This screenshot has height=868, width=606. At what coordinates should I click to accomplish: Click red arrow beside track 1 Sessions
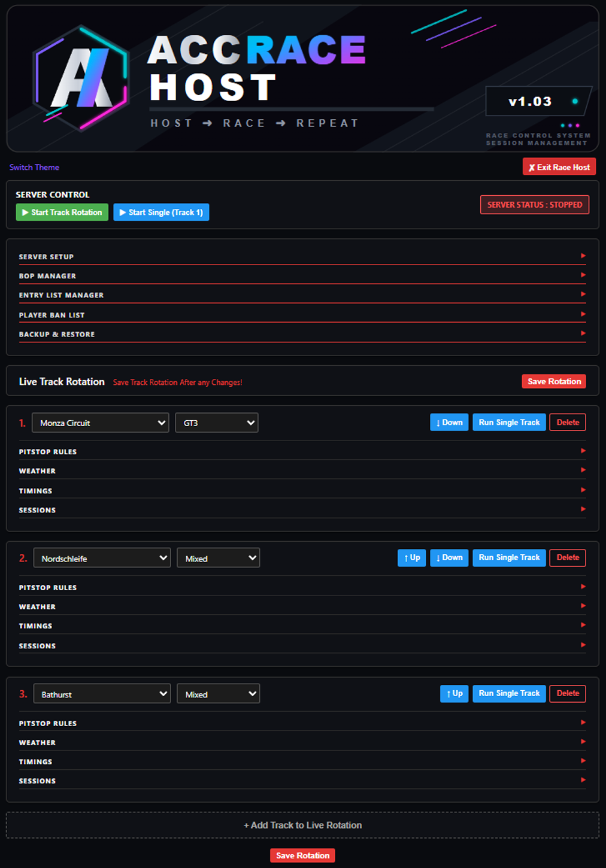pos(583,509)
